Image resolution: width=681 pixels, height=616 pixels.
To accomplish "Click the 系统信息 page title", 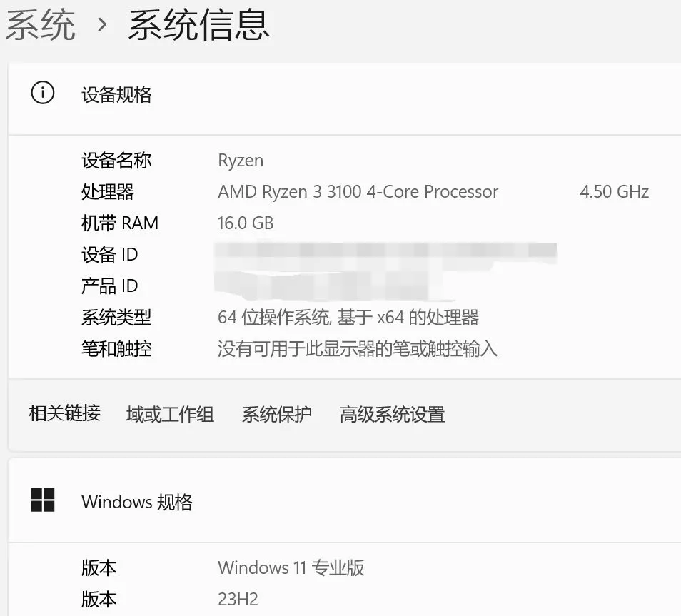I will pos(199,26).
